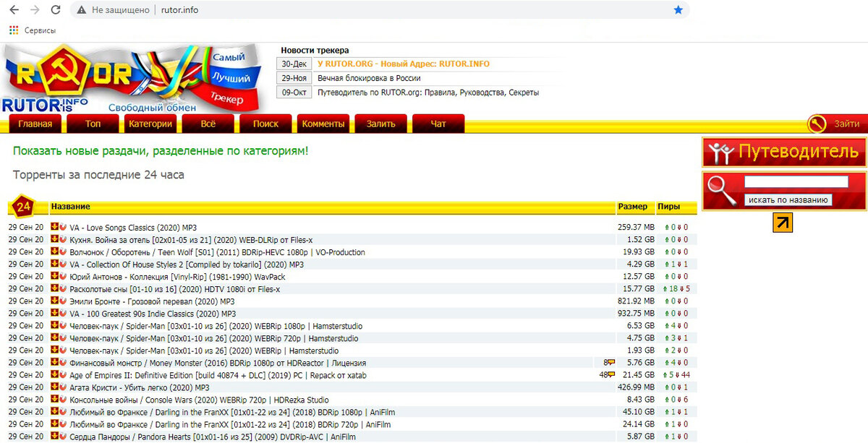Open the 8 comments icon on Money Monster
868x443 pixels.
(611, 362)
